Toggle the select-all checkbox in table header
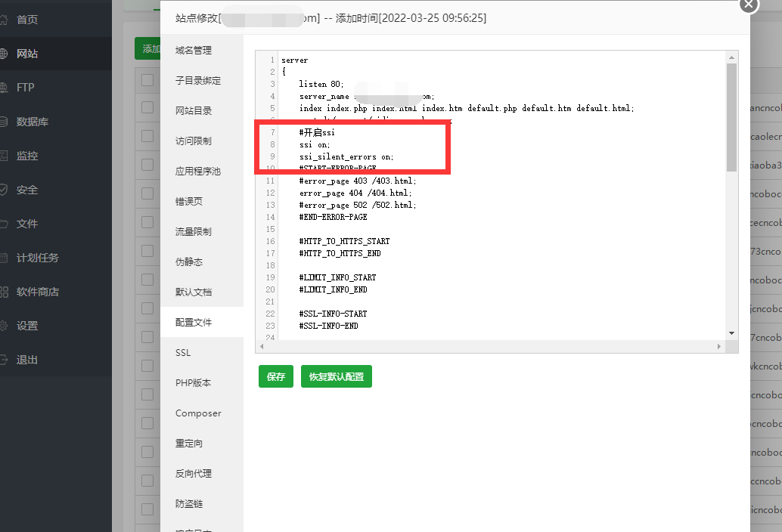Screen dimensions: 782x532 [147, 79]
